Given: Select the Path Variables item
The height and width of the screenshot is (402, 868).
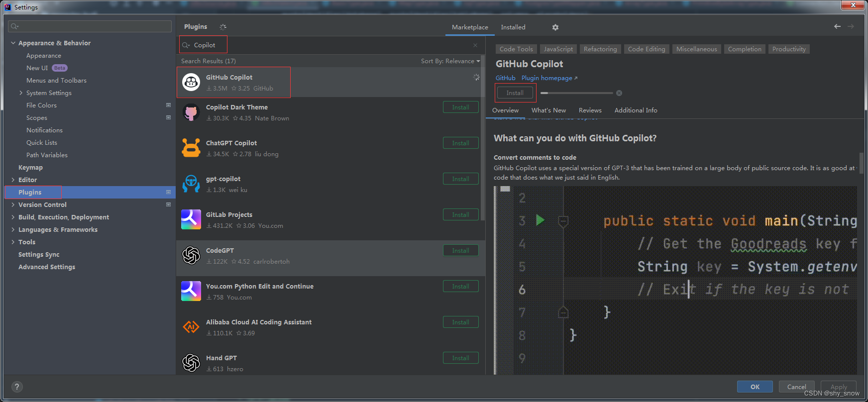Looking at the screenshot, I should tap(47, 155).
